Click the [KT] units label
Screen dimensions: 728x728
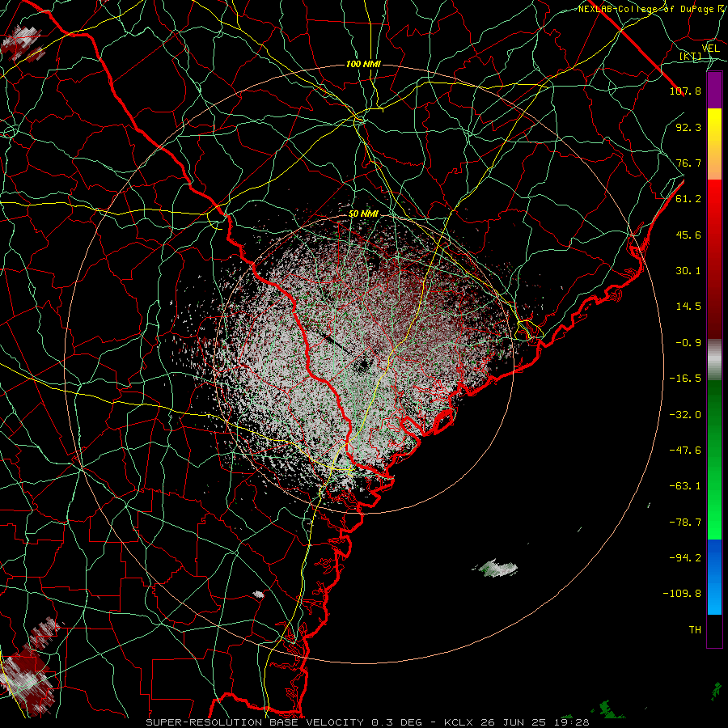click(x=691, y=56)
